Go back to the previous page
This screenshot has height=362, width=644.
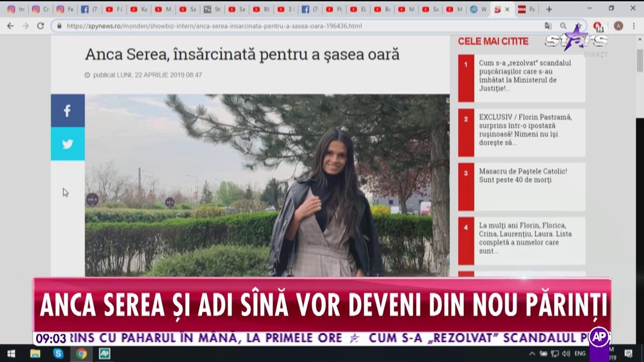pos(11,26)
